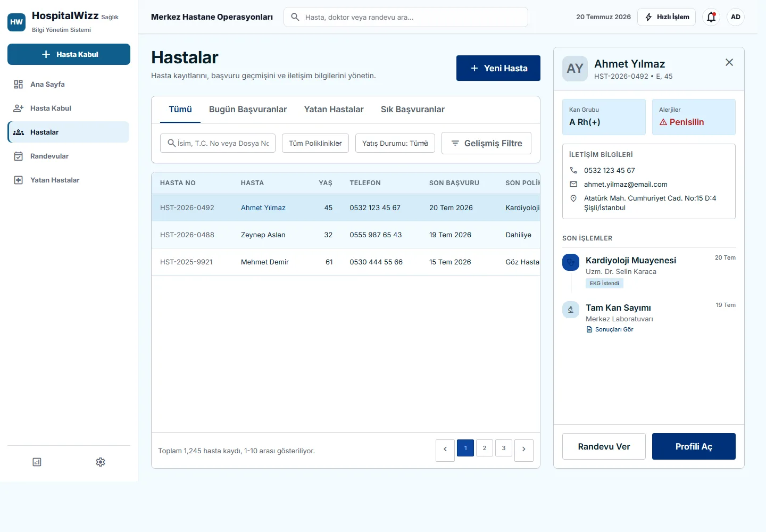Open settings gear icon in sidebar footer
766x532 pixels.
[101, 462]
